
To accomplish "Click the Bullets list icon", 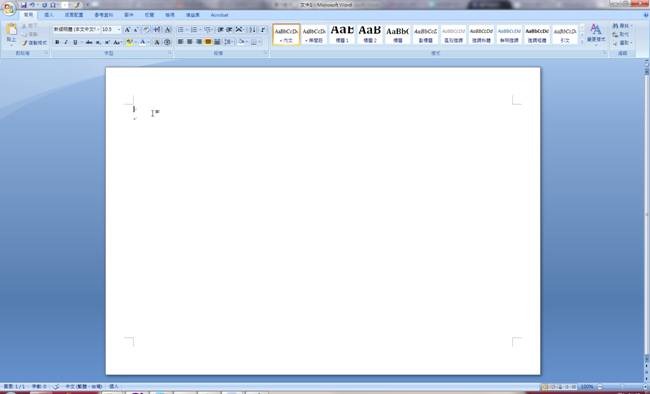I will pos(180,30).
